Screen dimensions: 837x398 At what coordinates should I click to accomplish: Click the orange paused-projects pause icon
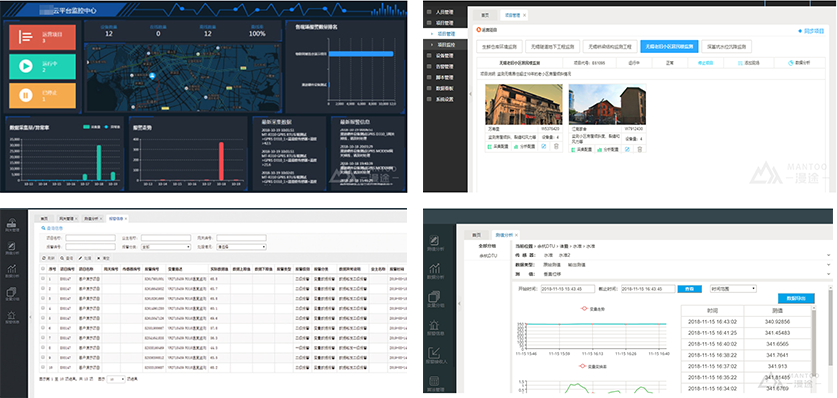(25, 96)
